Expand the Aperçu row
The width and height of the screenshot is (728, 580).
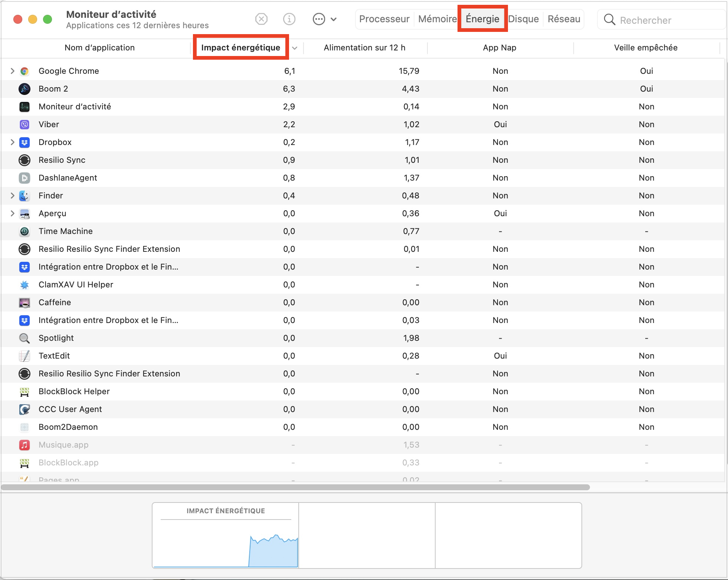12,213
